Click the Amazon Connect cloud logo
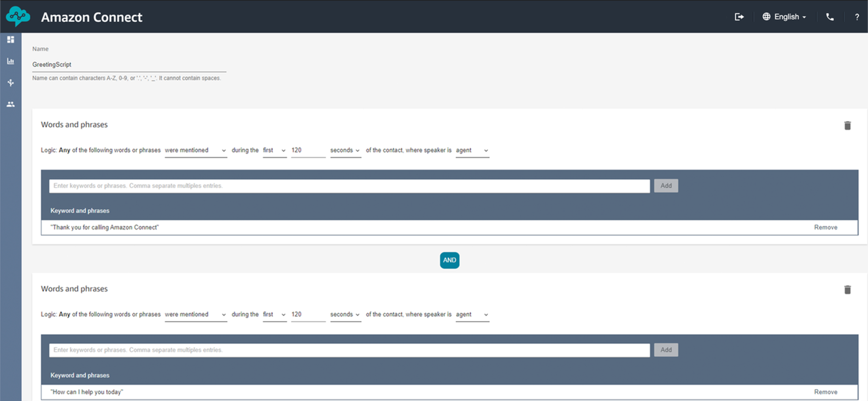This screenshot has height=401, width=868. pyautogui.click(x=18, y=16)
